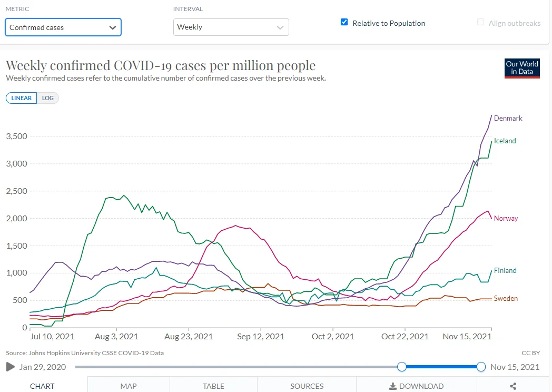View the SOURCES tab

click(307, 386)
